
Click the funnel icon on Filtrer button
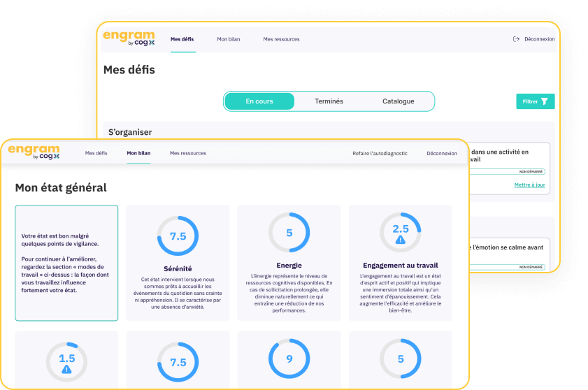coord(545,101)
